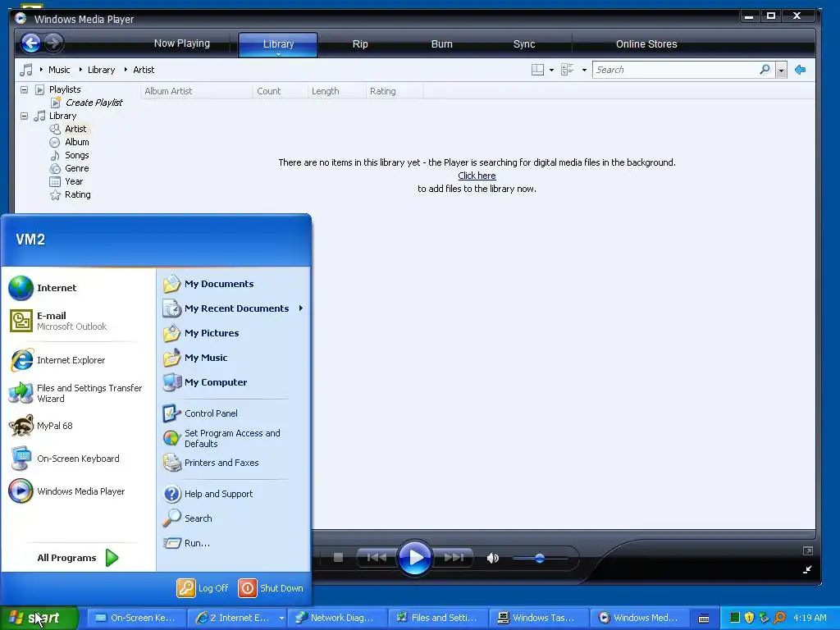Click the Album Artist column header
This screenshot has height=630, width=840.
click(x=196, y=91)
